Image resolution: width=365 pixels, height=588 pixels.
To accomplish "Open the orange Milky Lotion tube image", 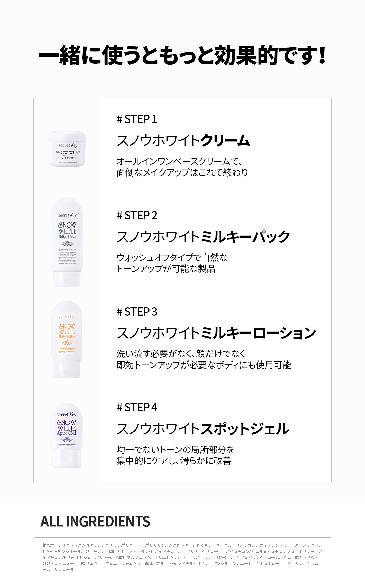I will coord(67,339).
